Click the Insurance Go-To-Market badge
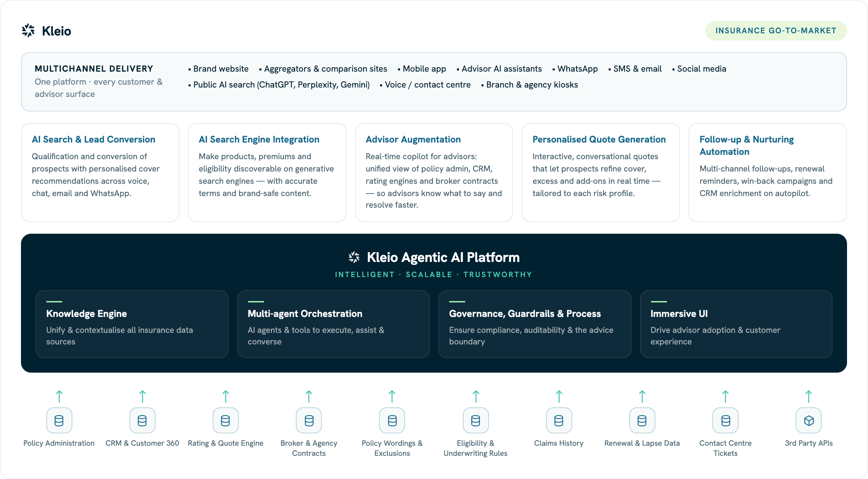Image resolution: width=868 pixels, height=479 pixels. 776,31
